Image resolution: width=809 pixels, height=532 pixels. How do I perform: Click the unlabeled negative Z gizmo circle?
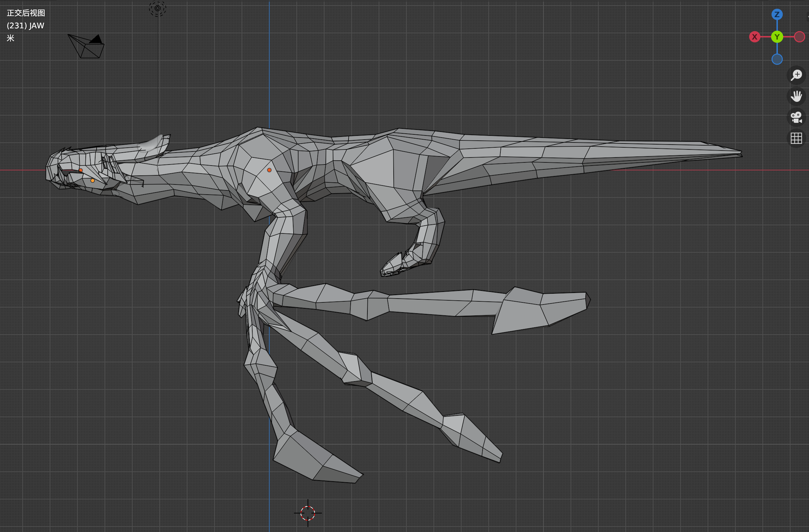[777, 59]
